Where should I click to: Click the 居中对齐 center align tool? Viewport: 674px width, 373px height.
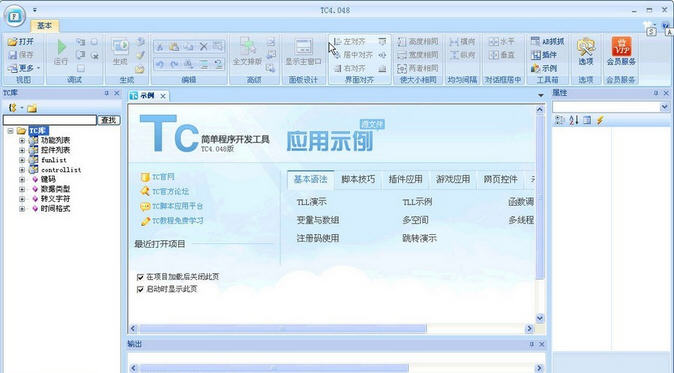pos(353,55)
